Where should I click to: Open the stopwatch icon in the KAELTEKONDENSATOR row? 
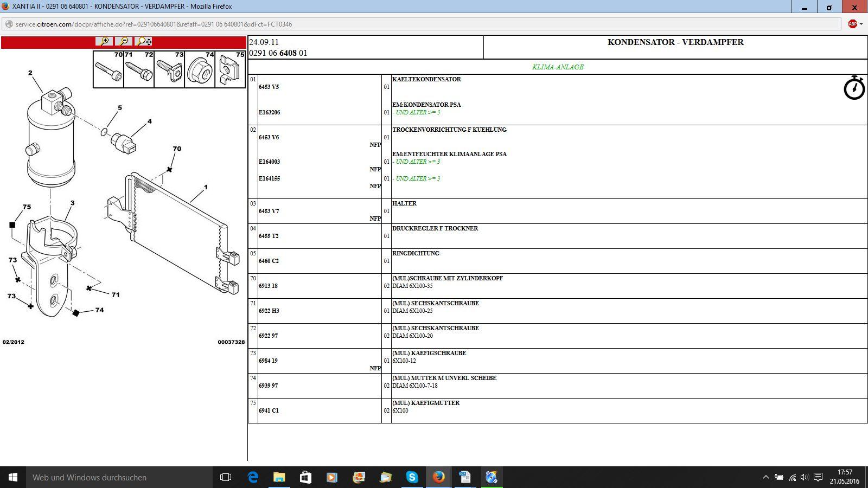[854, 87]
